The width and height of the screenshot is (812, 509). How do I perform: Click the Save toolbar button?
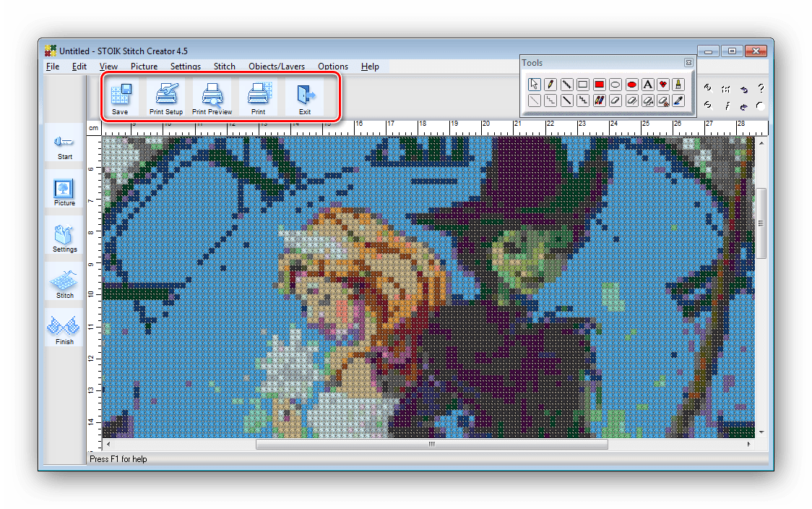tap(120, 98)
